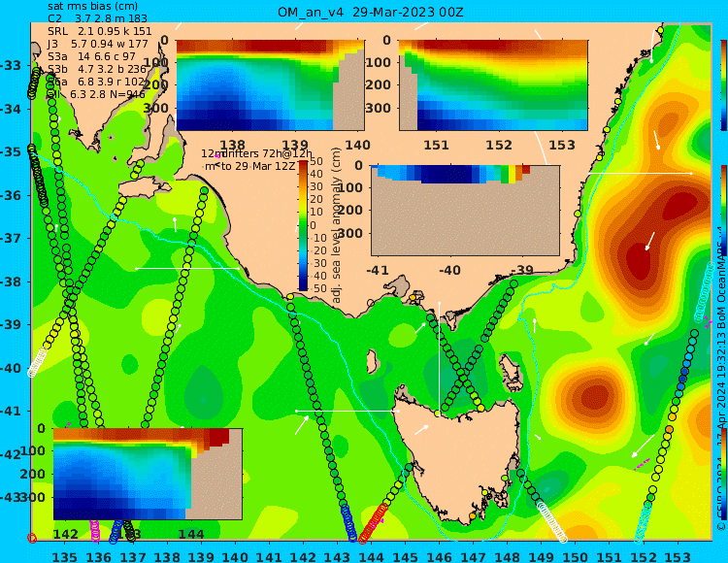Click the -37 latitude axis label

(11, 238)
